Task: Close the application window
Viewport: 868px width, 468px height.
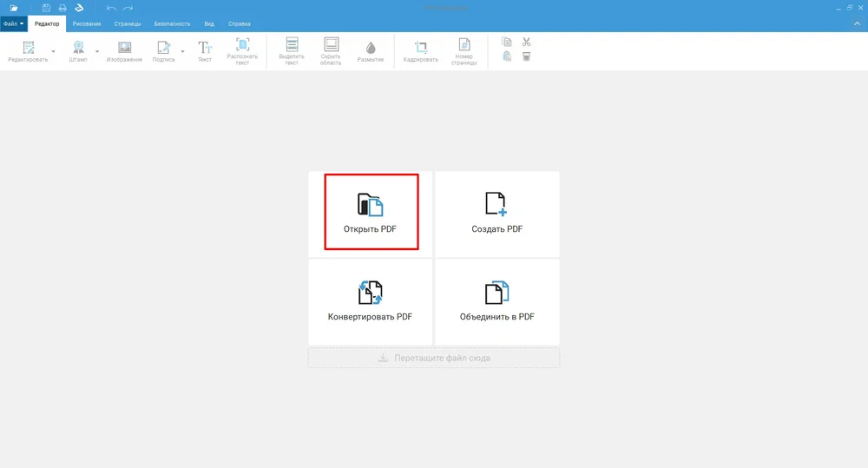Action: coord(861,8)
